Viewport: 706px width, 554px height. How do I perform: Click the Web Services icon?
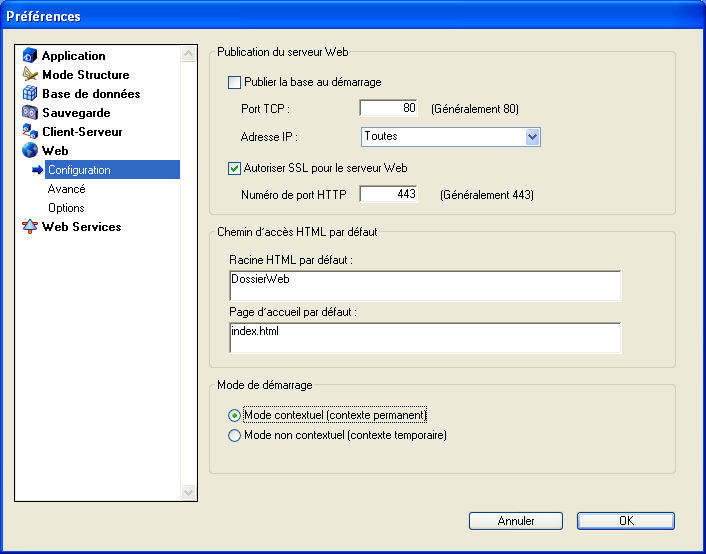pyautogui.click(x=30, y=227)
